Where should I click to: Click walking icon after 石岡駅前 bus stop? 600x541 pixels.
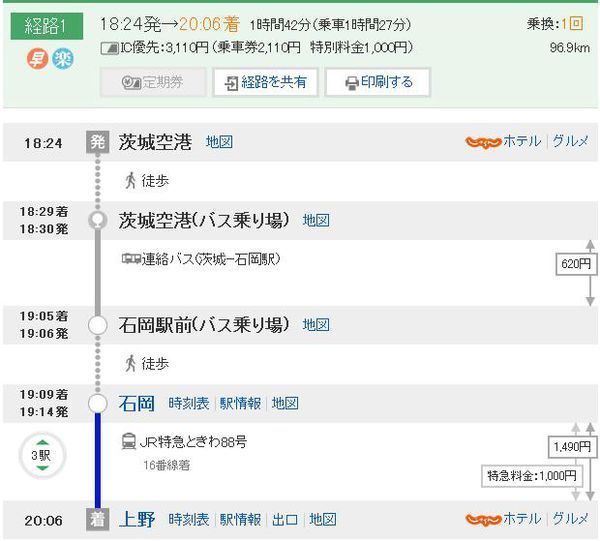(x=130, y=363)
